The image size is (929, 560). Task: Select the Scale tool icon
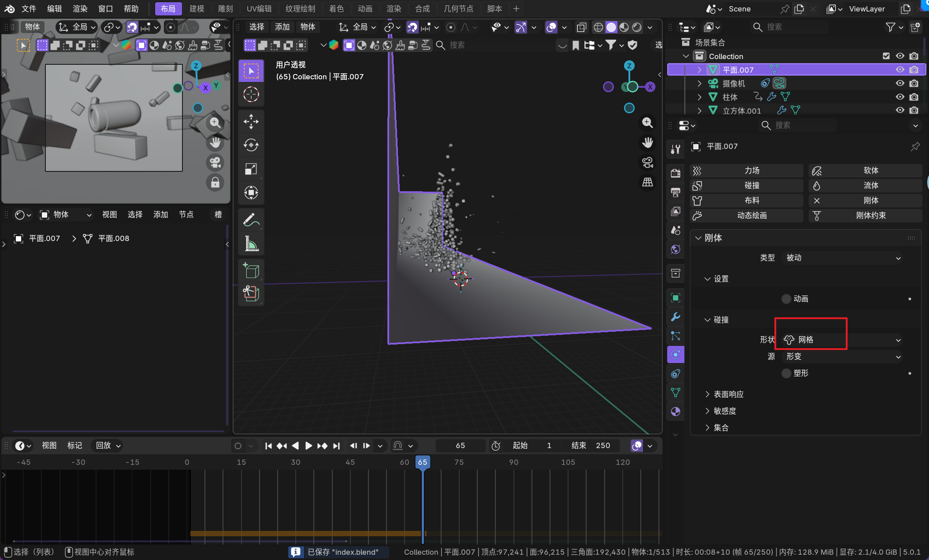251,169
